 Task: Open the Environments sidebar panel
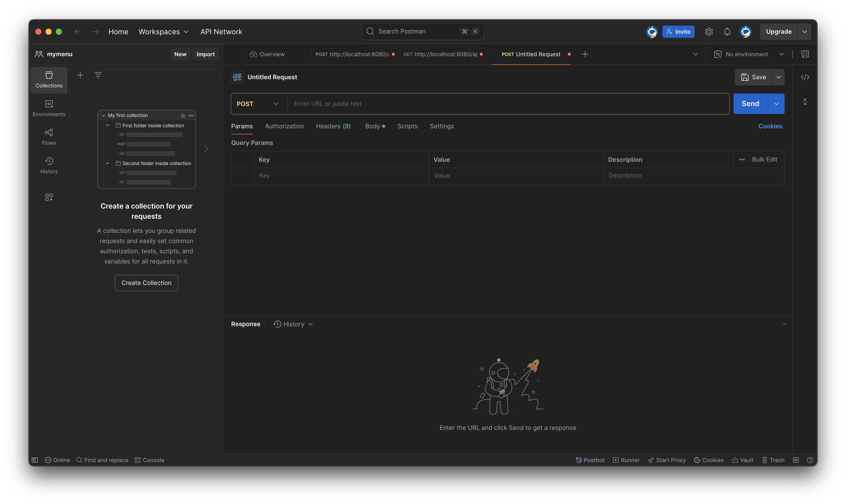pyautogui.click(x=49, y=108)
